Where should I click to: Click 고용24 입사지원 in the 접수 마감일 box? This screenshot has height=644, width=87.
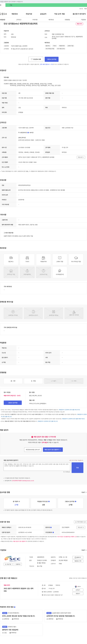(13, 403)
